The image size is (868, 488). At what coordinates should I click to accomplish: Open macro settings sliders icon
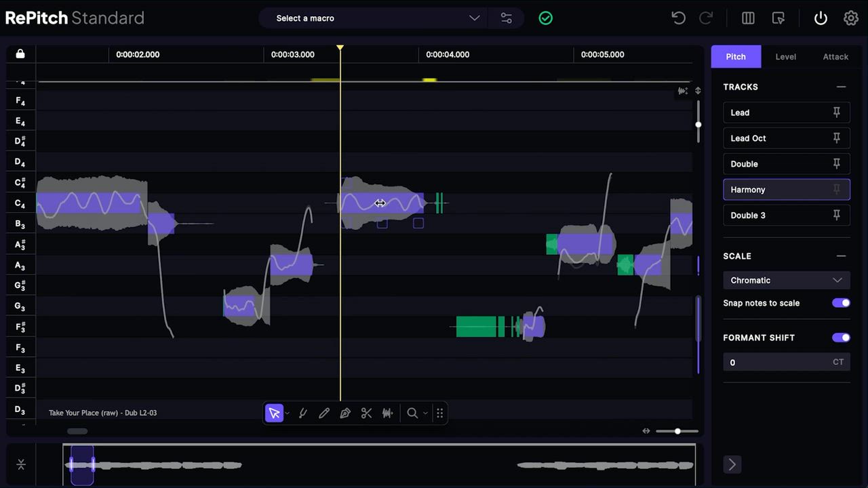(x=507, y=18)
